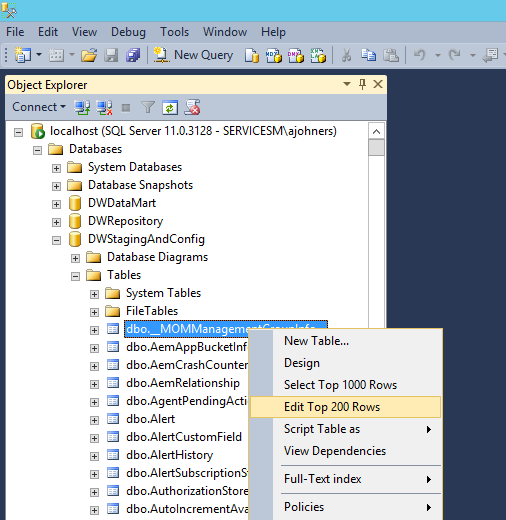Image resolution: width=506 pixels, height=520 pixels.
Task: Open Script Table as submenu
Action: tap(345, 429)
